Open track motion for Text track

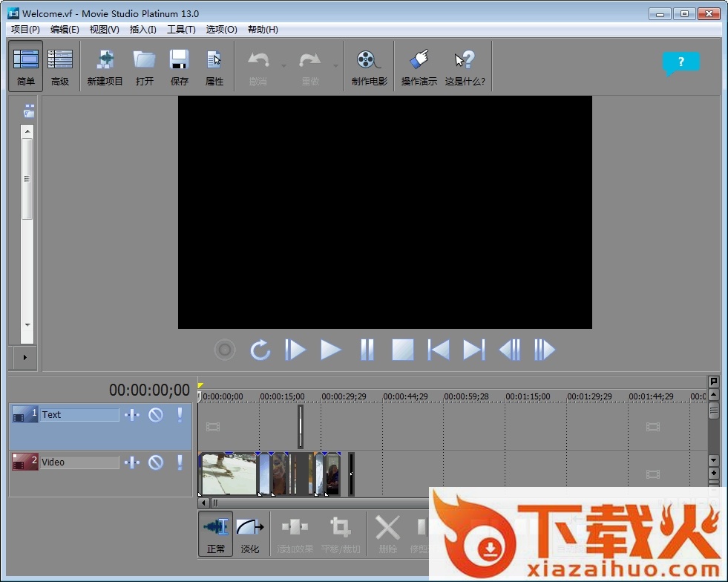pos(132,415)
